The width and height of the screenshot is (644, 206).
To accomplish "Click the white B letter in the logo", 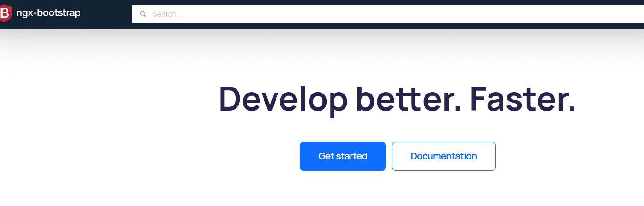I will (x=5, y=13).
